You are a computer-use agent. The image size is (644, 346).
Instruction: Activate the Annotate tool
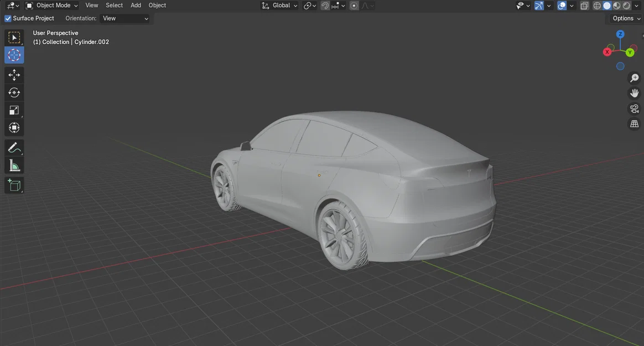click(14, 147)
